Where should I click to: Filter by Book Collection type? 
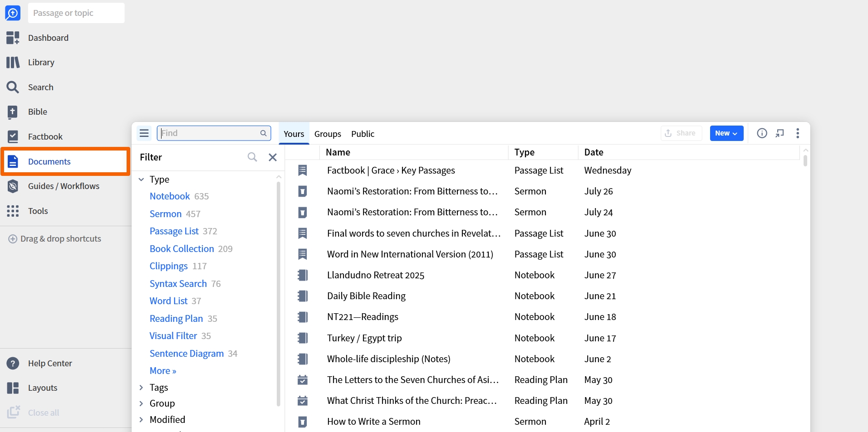click(x=182, y=249)
